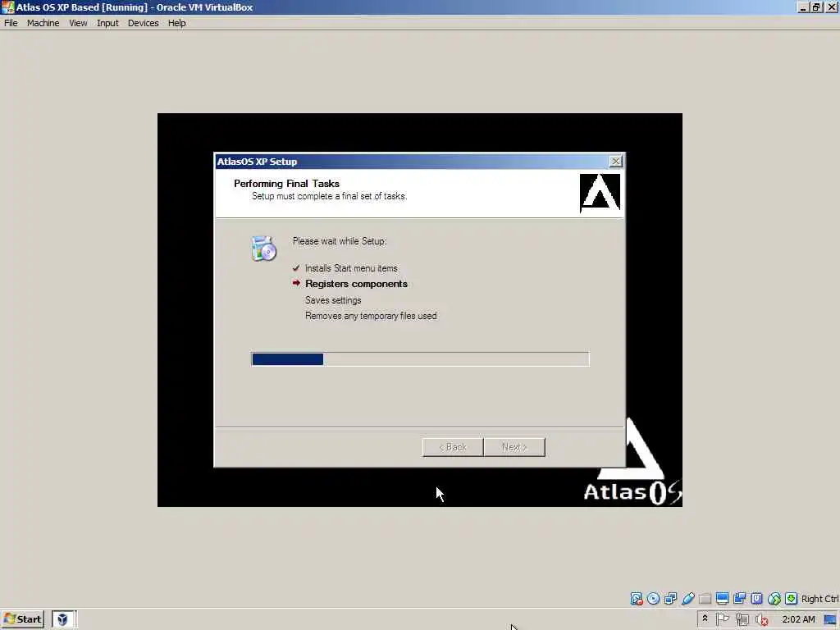Viewport: 840px width, 630px height.
Task: Show hidden tray icons via chevron
Action: coord(705,619)
